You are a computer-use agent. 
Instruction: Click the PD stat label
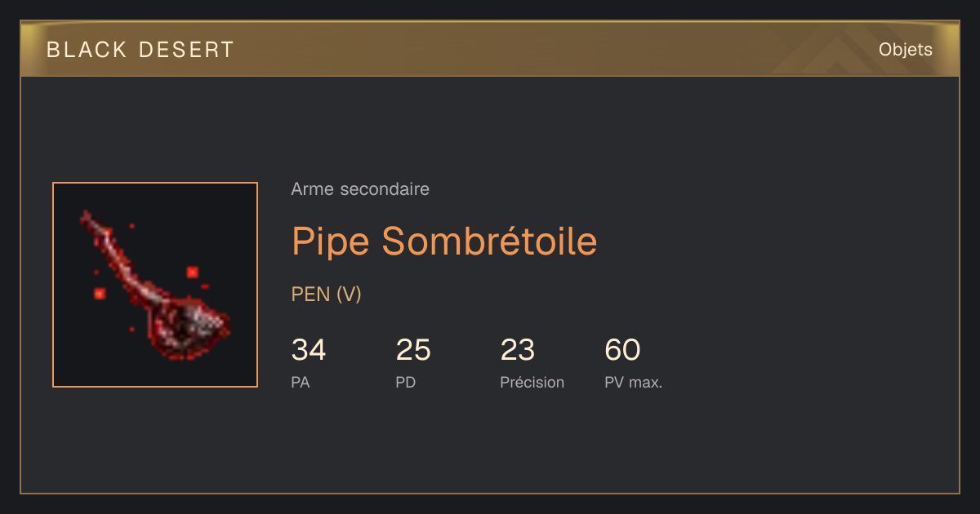click(x=406, y=382)
